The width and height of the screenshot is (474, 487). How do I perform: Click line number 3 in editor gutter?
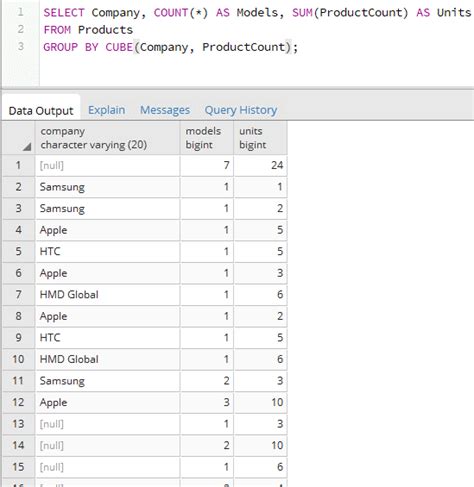pos(21,46)
